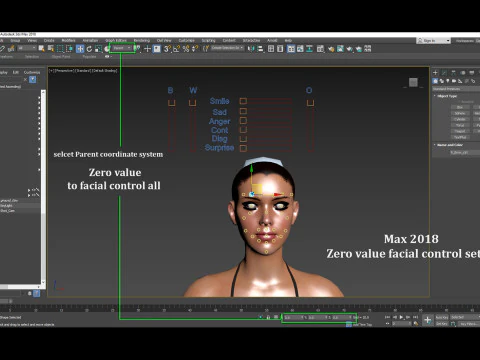Toggle Spinner Snap
This screenshot has height=360, width=480.
tap(195, 49)
